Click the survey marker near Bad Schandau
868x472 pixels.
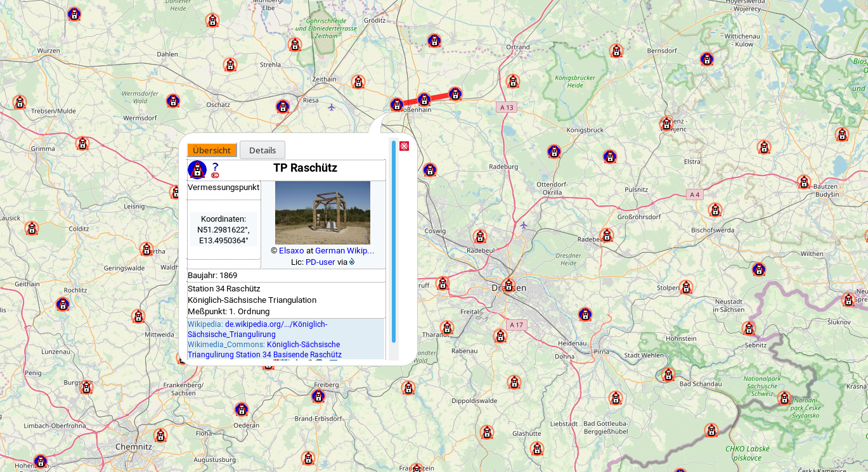coord(668,375)
